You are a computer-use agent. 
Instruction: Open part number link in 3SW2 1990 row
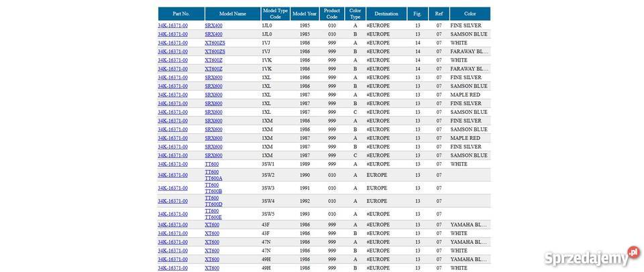(173, 175)
